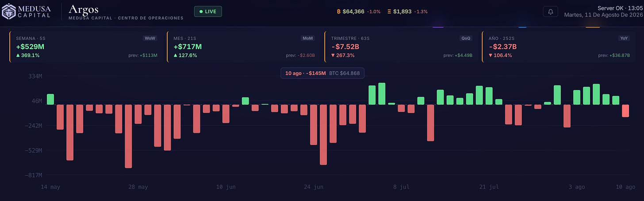This screenshot has height=201, width=644.
Task: Click the last red bar at 10 ago
Action: (x=625, y=111)
